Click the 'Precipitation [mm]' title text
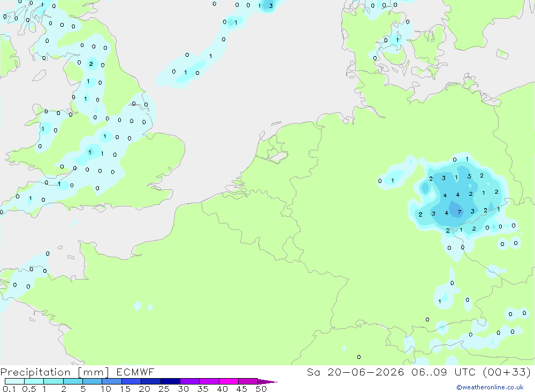 (x=55, y=372)
